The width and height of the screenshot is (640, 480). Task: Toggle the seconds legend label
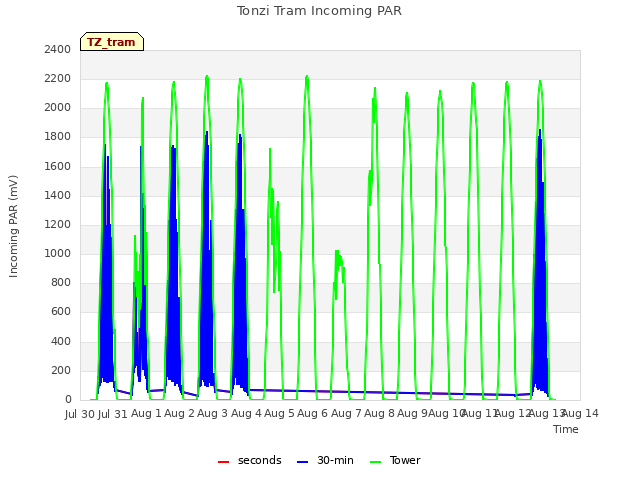[260, 460]
